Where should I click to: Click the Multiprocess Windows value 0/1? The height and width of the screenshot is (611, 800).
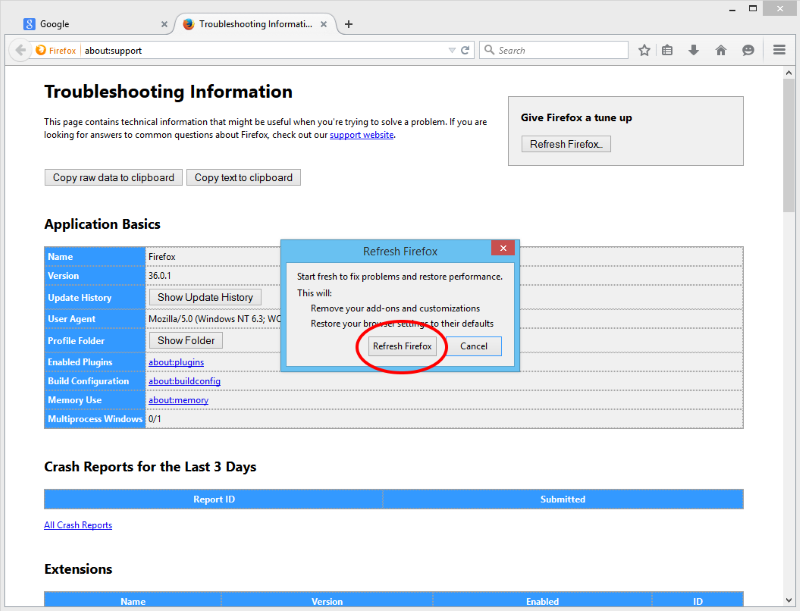[x=155, y=419]
